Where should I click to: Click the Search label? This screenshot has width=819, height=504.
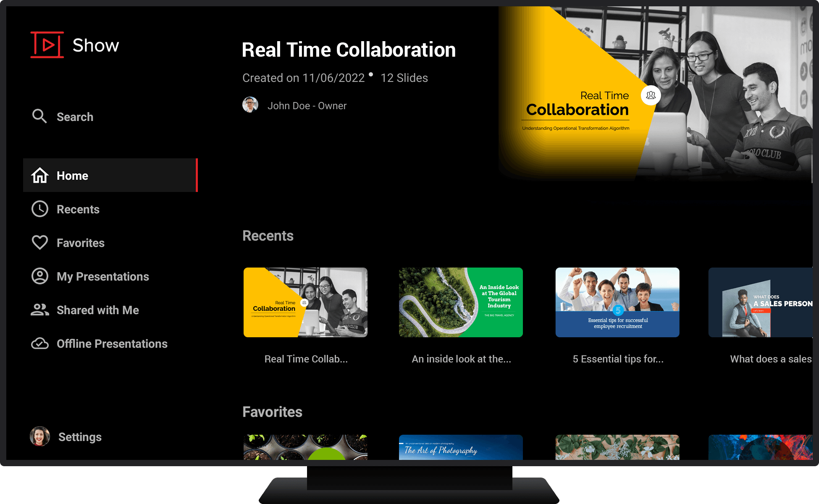[x=75, y=117]
